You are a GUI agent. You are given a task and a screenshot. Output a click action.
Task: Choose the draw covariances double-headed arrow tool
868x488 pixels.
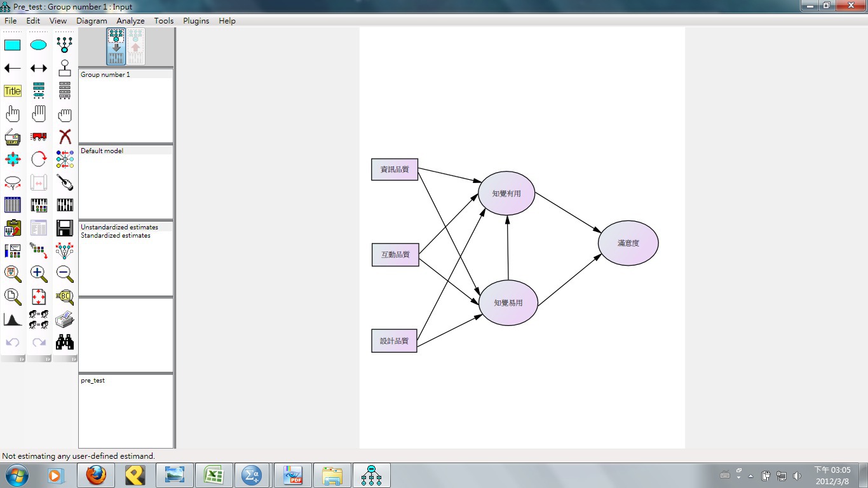click(39, 68)
